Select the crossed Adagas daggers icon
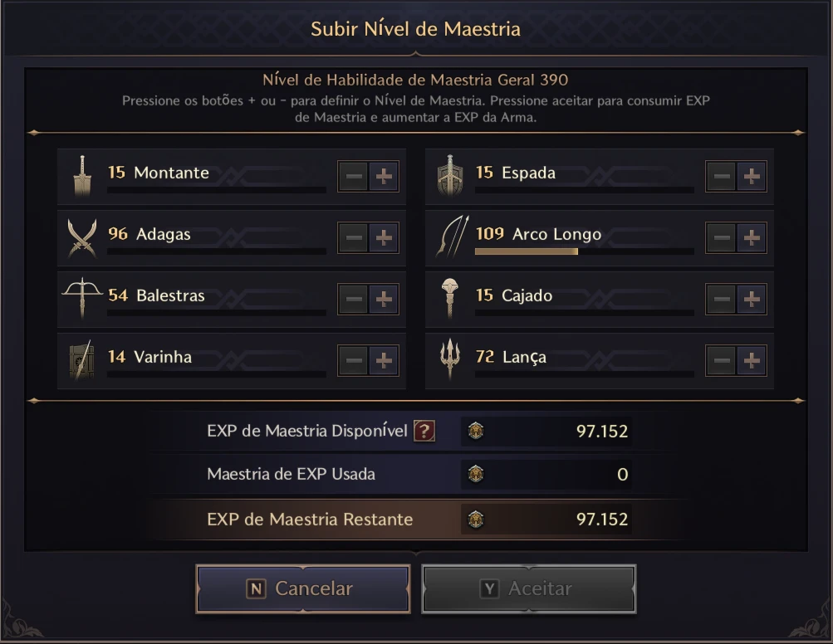 tap(82, 238)
